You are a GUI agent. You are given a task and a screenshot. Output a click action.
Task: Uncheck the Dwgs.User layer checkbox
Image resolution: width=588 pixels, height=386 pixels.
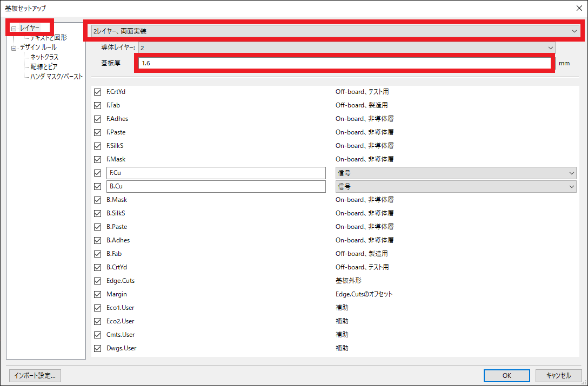[98, 348]
